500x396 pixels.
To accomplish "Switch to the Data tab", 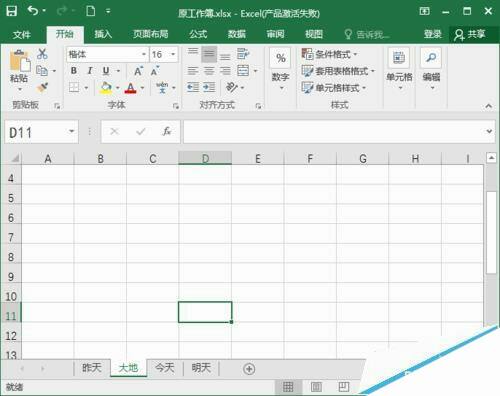I will click(x=237, y=34).
